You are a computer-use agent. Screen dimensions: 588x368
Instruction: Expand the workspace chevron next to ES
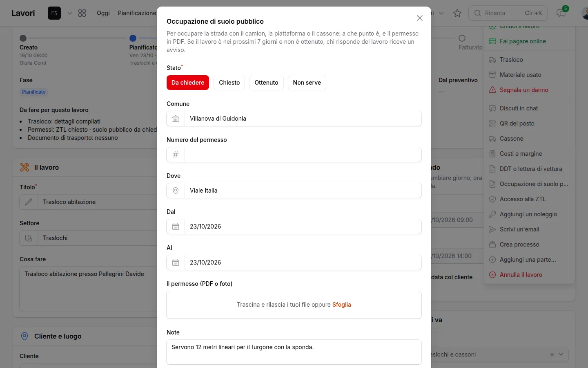70,13
